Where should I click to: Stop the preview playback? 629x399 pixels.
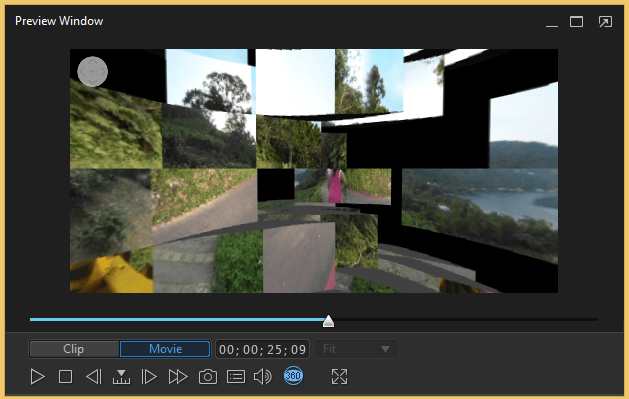[x=65, y=377]
